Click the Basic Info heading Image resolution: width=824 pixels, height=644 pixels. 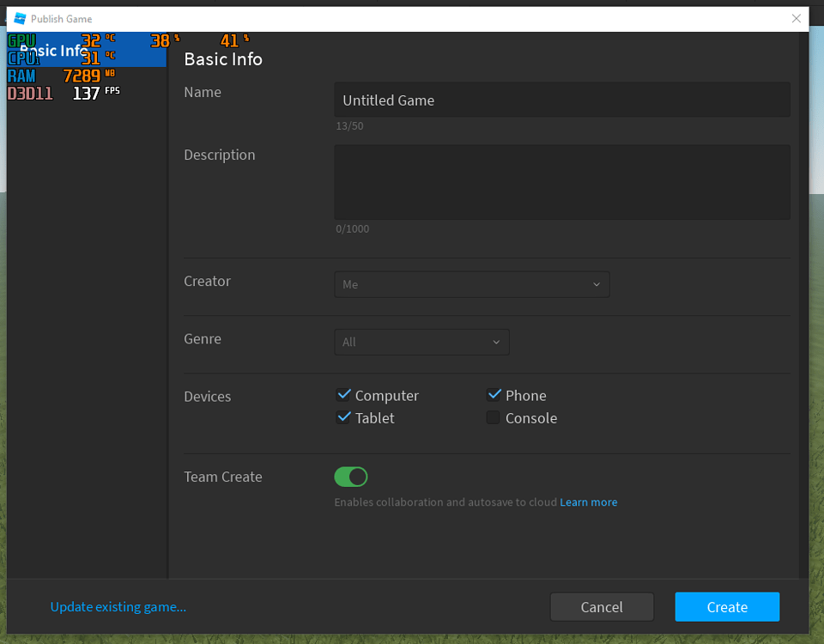pos(222,59)
